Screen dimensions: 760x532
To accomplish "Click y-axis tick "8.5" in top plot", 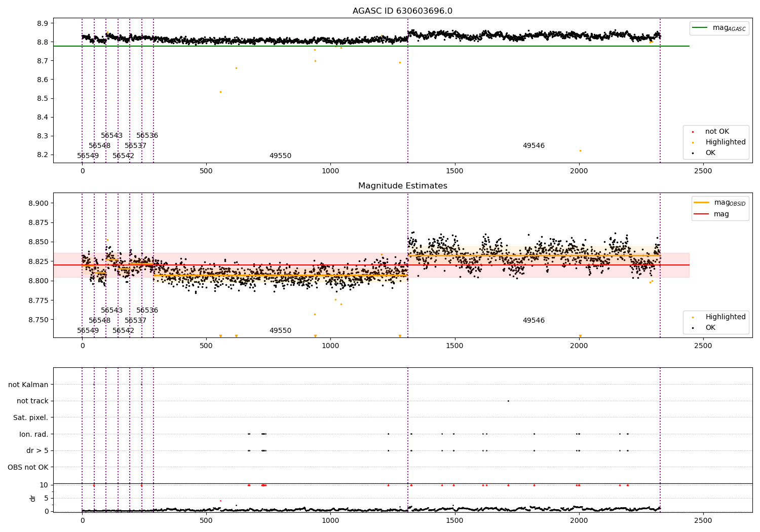I will point(43,98).
